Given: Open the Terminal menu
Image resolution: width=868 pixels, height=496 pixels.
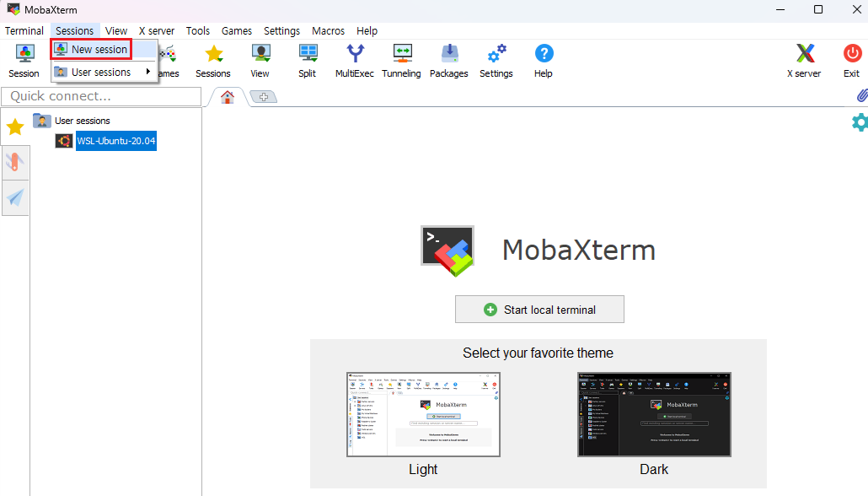Looking at the screenshot, I should click(24, 31).
